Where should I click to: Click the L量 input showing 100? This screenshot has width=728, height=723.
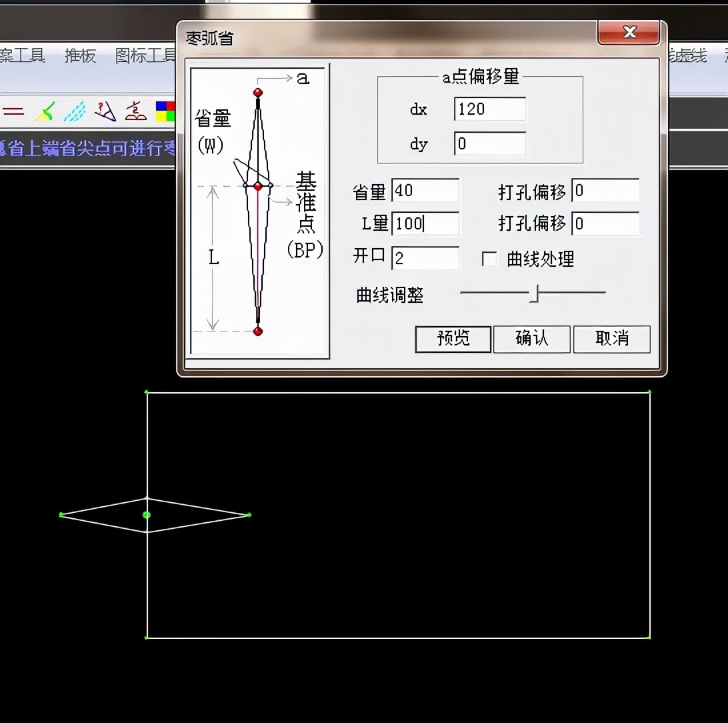425,224
